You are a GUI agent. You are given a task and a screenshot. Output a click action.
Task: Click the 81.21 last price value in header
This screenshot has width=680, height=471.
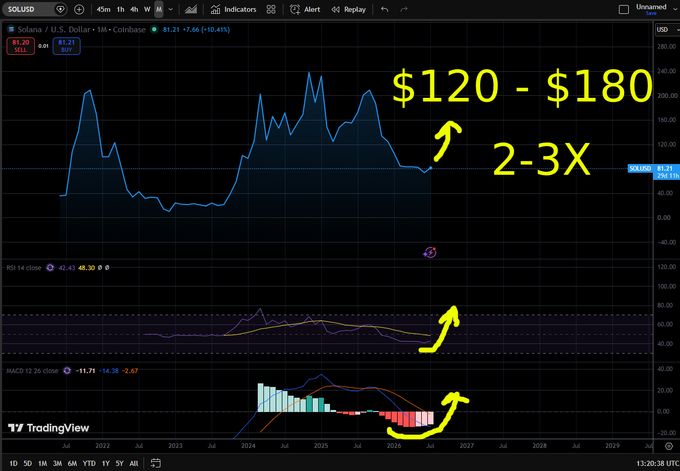(171, 29)
